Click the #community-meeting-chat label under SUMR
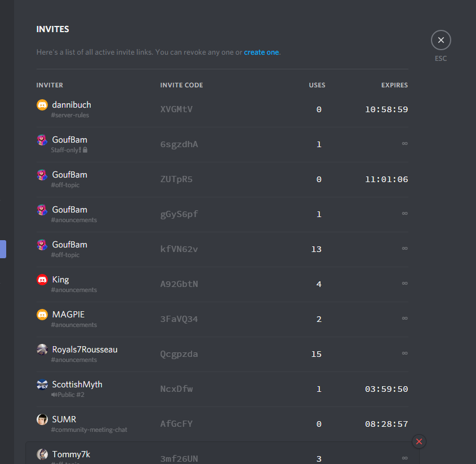 click(x=88, y=430)
